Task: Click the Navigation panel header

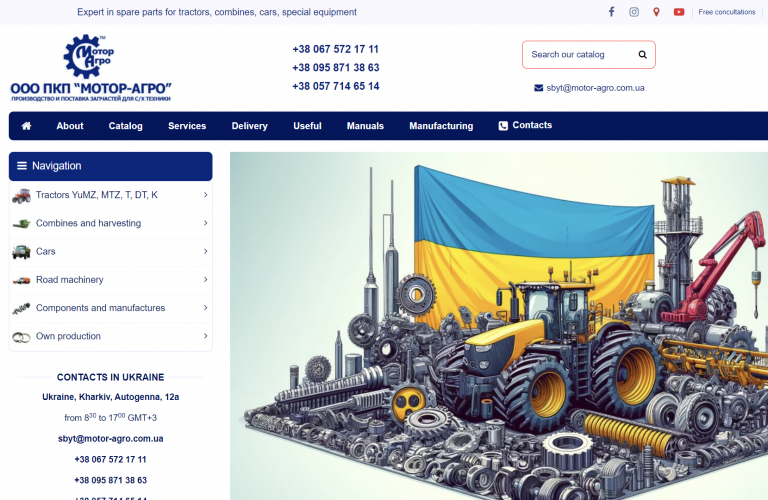Action: pos(111,166)
